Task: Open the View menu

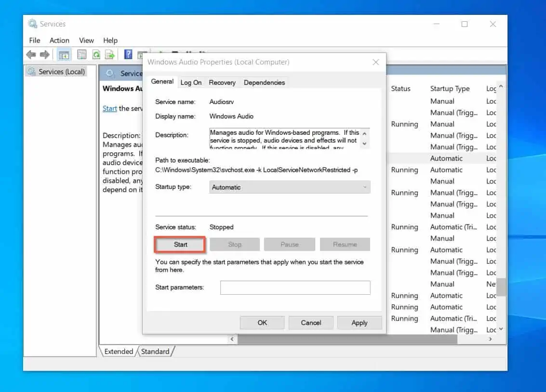Action: pyautogui.click(x=86, y=40)
